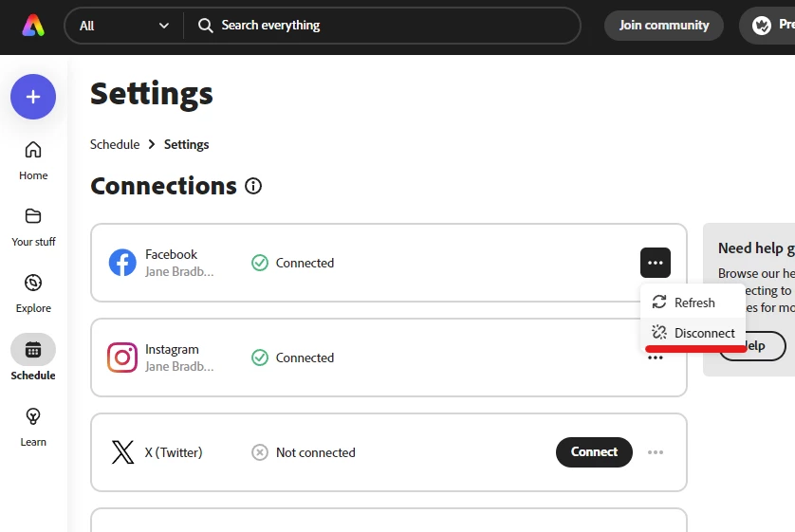Click the Connections info icon

253,186
